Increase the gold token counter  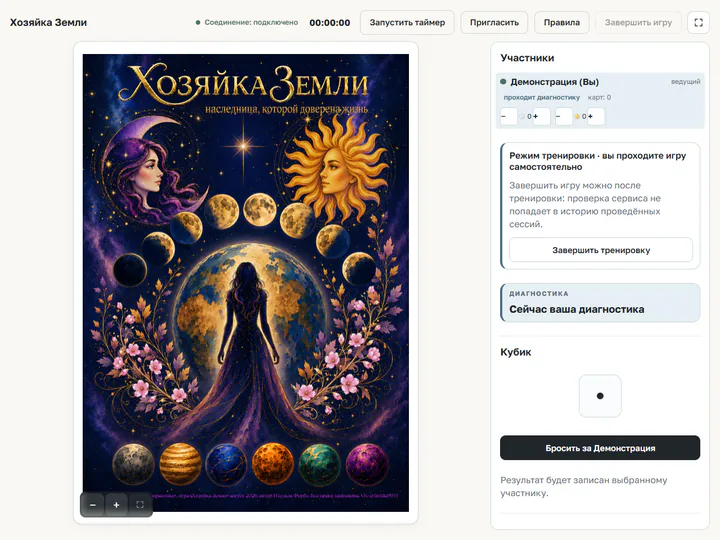pyautogui.click(x=596, y=117)
